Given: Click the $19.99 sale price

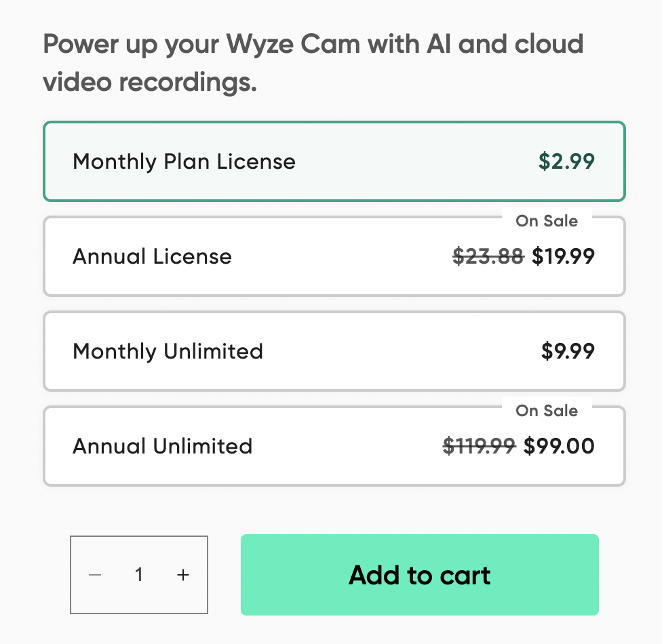Looking at the screenshot, I should click(x=563, y=257).
